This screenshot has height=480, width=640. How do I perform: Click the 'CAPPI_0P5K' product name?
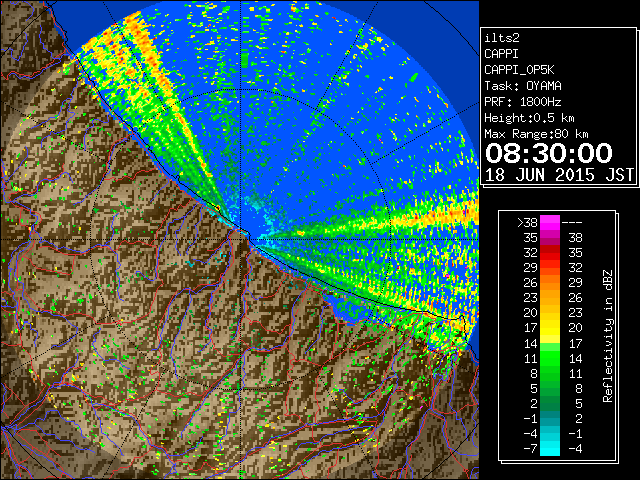click(519, 70)
